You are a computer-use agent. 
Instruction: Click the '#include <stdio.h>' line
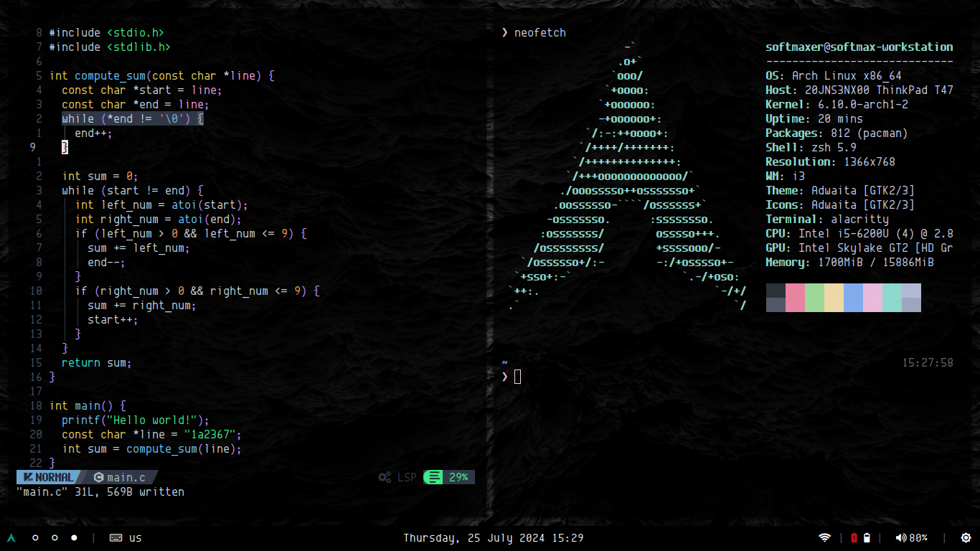pos(107,32)
